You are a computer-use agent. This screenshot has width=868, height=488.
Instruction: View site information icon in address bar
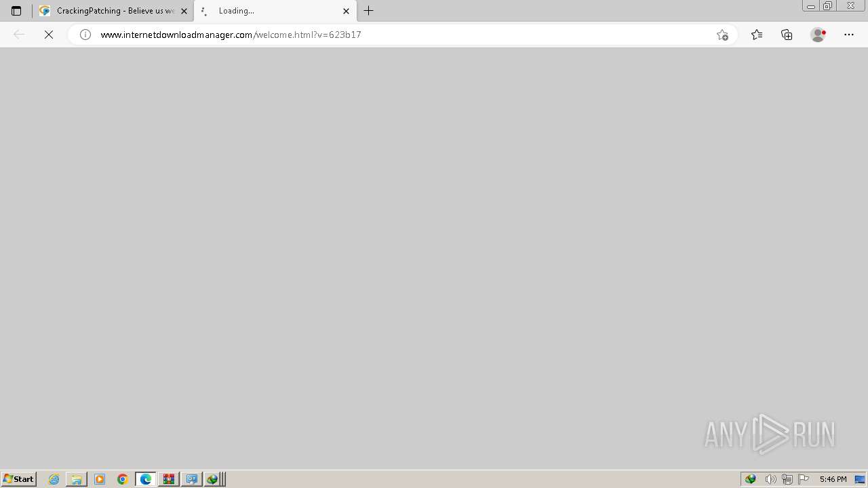pyautogui.click(x=85, y=35)
